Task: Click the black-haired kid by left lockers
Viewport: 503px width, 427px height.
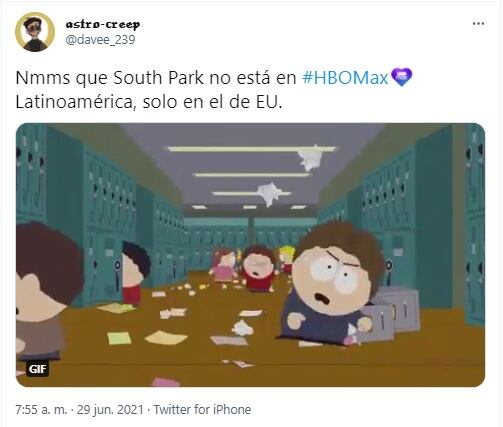Action: 134,273
